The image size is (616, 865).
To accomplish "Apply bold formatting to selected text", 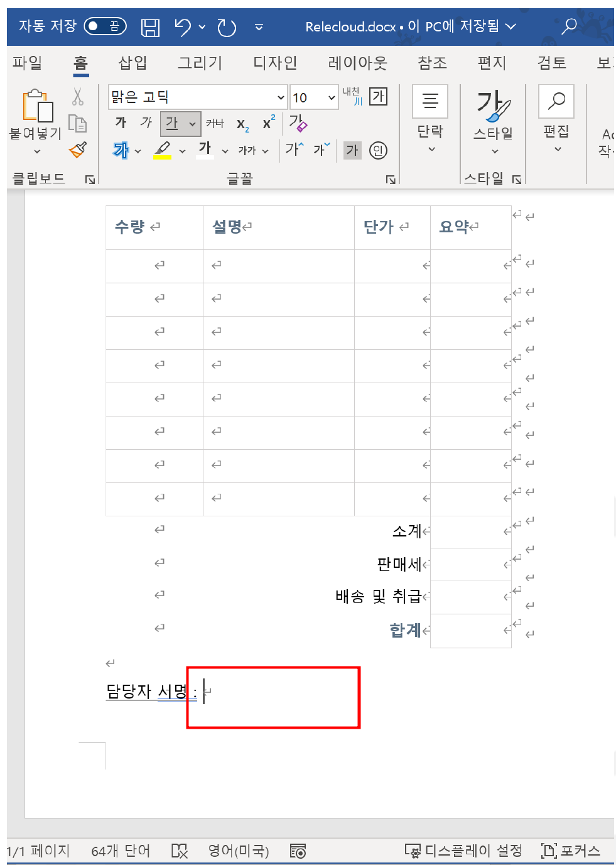I will (x=121, y=123).
